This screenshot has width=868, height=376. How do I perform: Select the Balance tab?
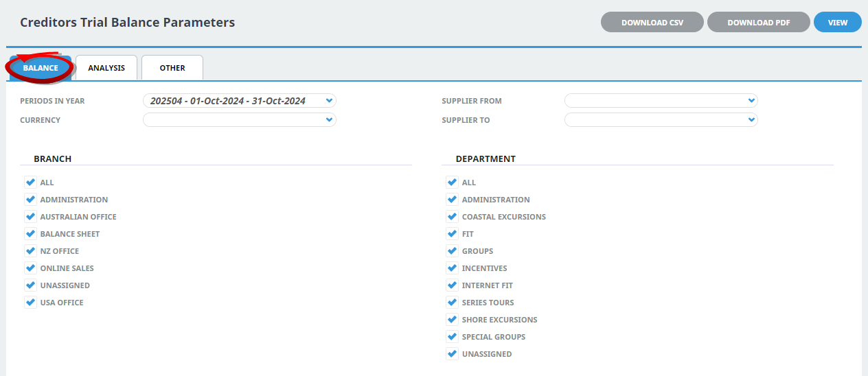tap(41, 68)
